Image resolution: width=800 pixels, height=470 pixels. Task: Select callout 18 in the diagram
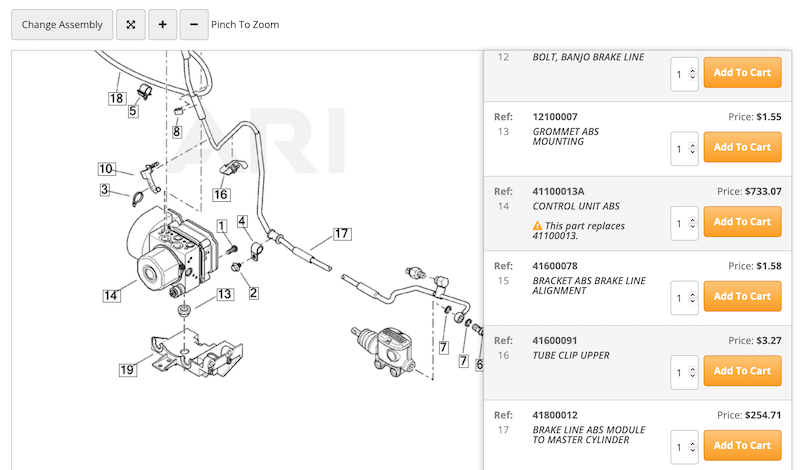(x=117, y=98)
